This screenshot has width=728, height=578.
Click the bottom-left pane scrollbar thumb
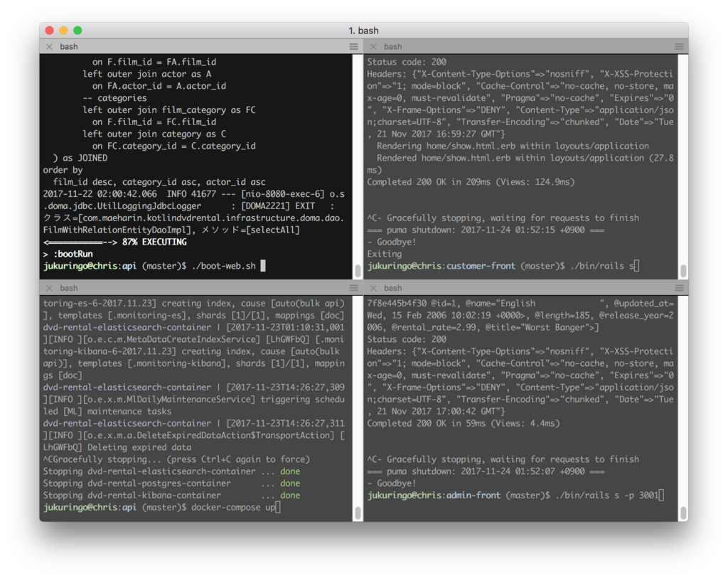pyautogui.click(x=358, y=513)
